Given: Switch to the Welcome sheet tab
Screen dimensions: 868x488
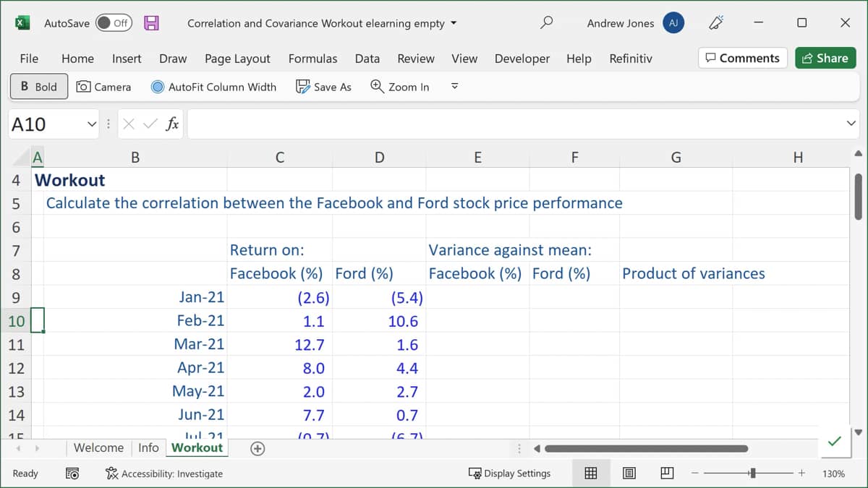Looking at the screenshot, I should point(98,448).
